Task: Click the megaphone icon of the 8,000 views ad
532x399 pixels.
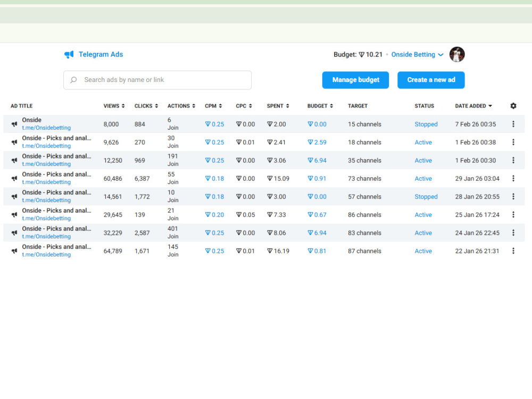Action: [14, 124]
